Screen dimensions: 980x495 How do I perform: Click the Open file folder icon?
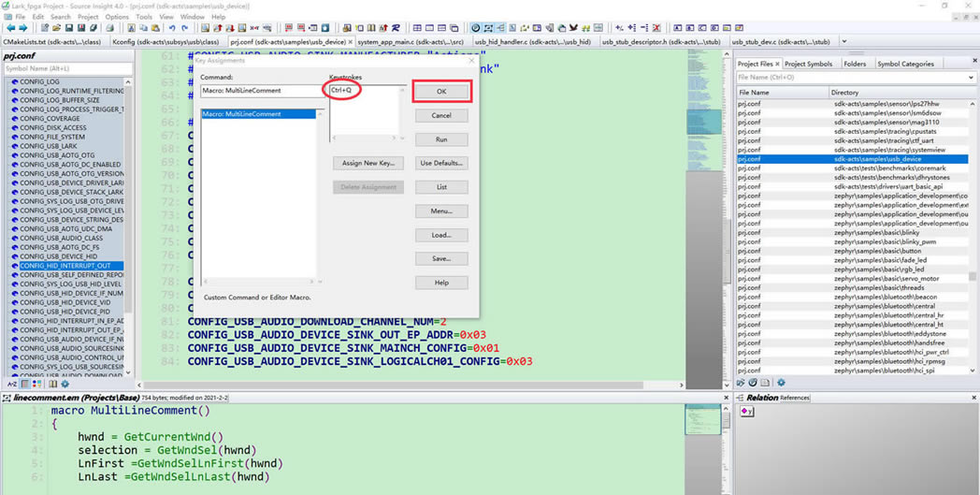click(56, 28)
